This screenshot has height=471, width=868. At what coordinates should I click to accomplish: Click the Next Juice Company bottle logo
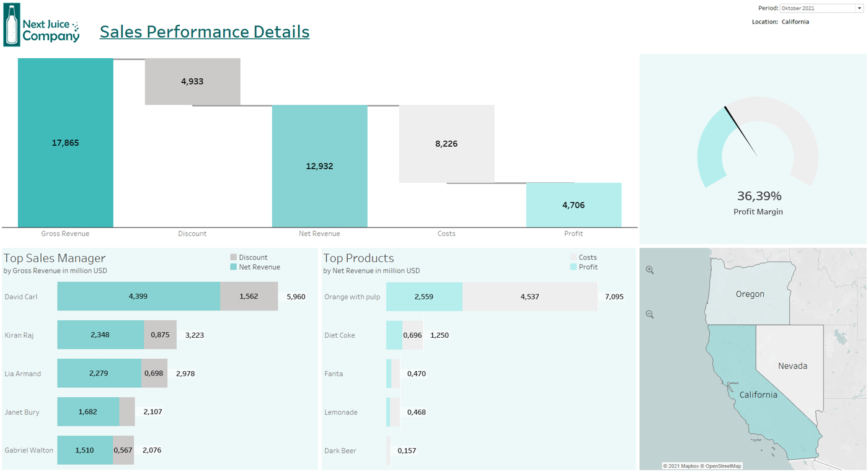(11, 26)
